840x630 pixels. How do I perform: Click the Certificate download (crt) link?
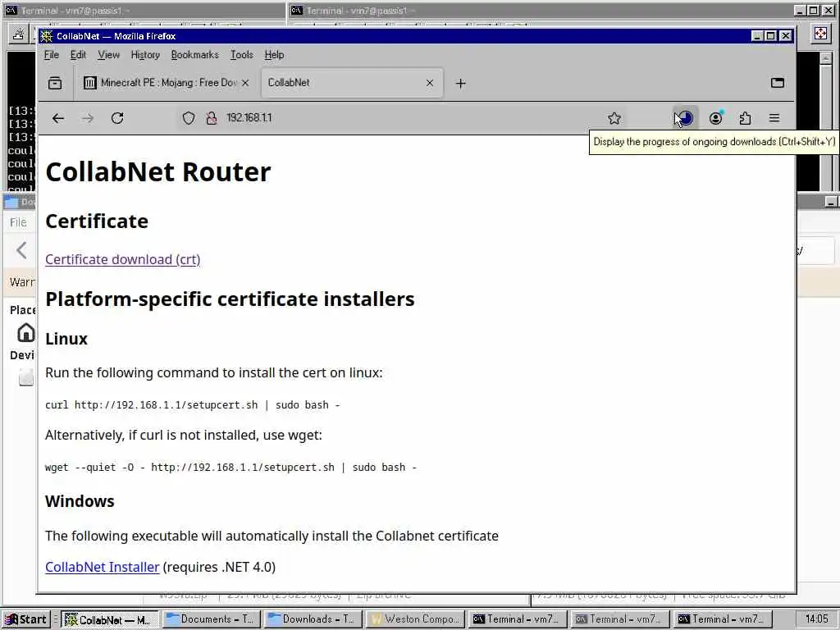pos(123,260)
